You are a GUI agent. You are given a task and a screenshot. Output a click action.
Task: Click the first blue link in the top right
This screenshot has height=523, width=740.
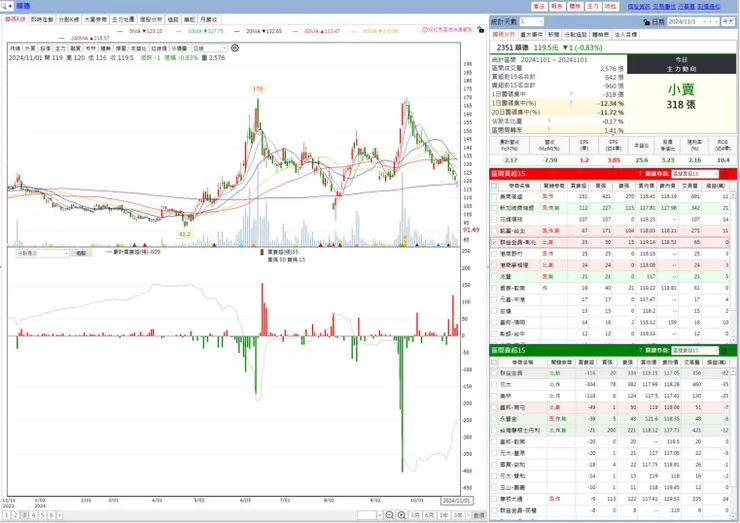639,6
